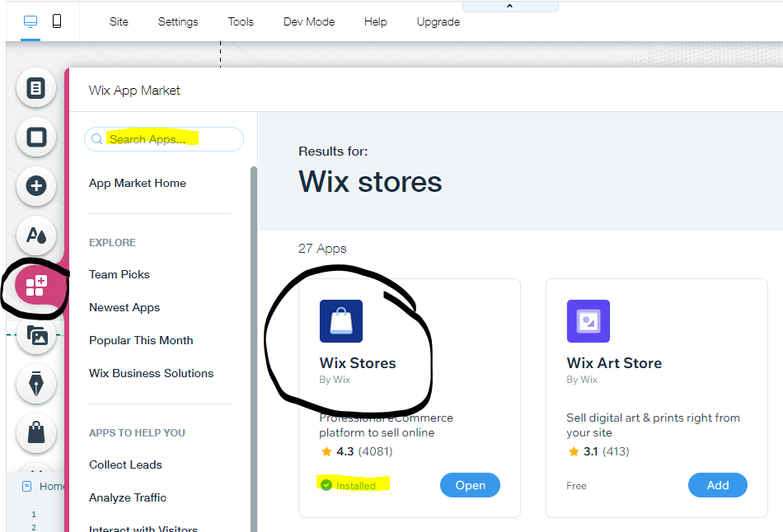Image resolution: width=783 pixels, height=532 pixels.
Task: Open the Site menu
Action: tap(119, 22)
